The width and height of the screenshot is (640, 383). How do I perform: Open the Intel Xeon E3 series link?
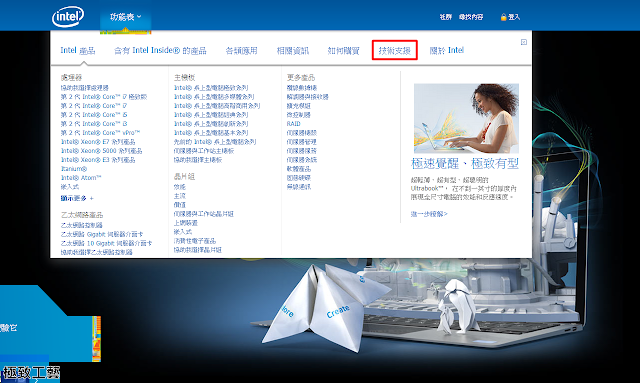pyautogui.click(x=98, y=160)
